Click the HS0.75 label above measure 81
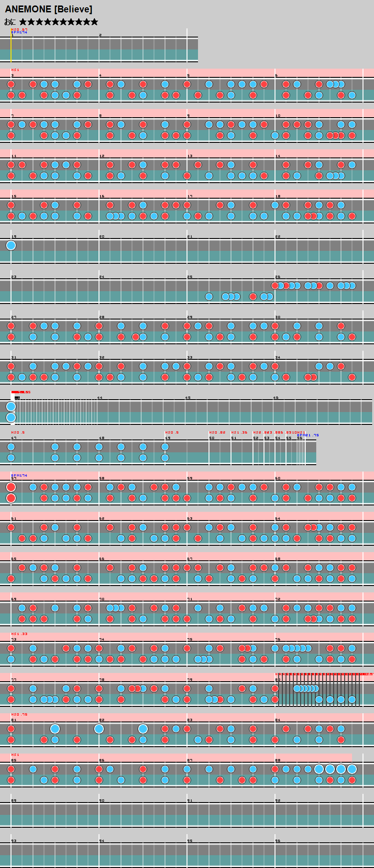The image size is (374, 868). pyautogui.click(x=19, y=715)
